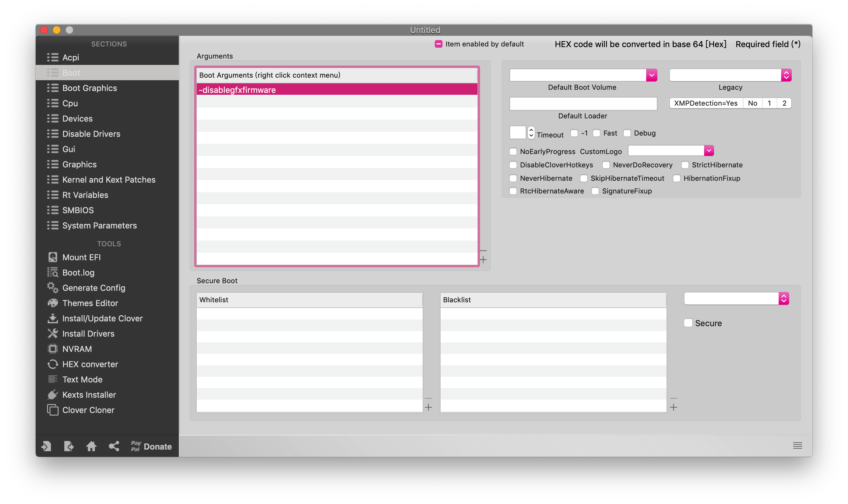This screenshot has width=848, height=504.
Task: Toggle the NeverHibernate checkbox
Action: click(513, 178)
